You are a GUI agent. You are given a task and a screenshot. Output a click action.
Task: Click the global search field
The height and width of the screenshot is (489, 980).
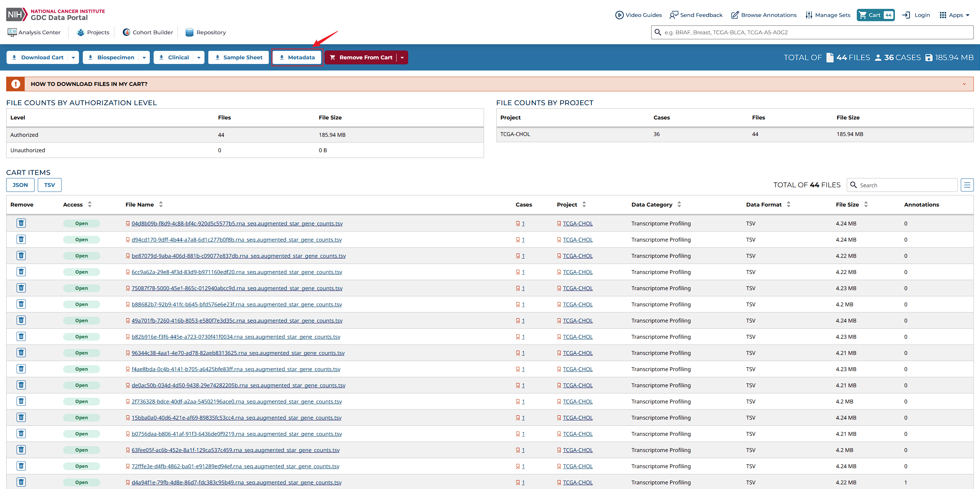pyautogui.click(x=812, y=32)
